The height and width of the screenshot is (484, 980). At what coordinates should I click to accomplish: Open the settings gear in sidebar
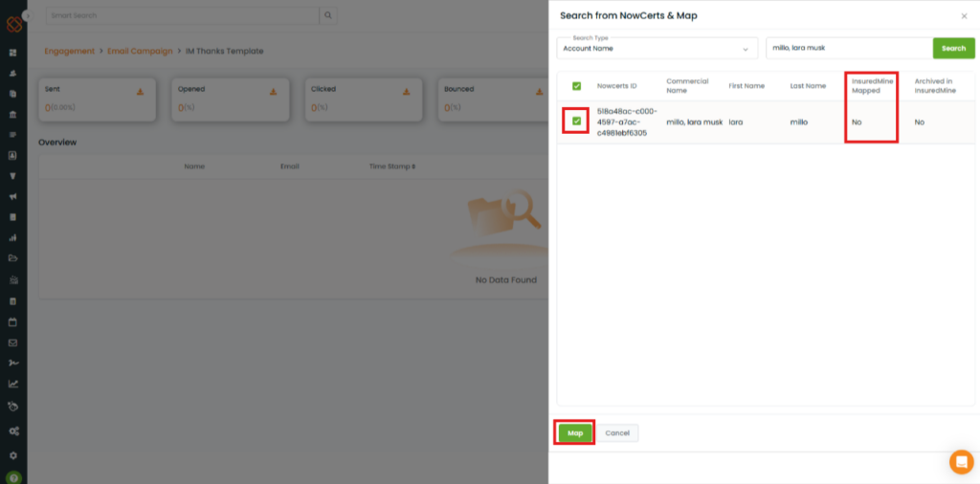13,455
